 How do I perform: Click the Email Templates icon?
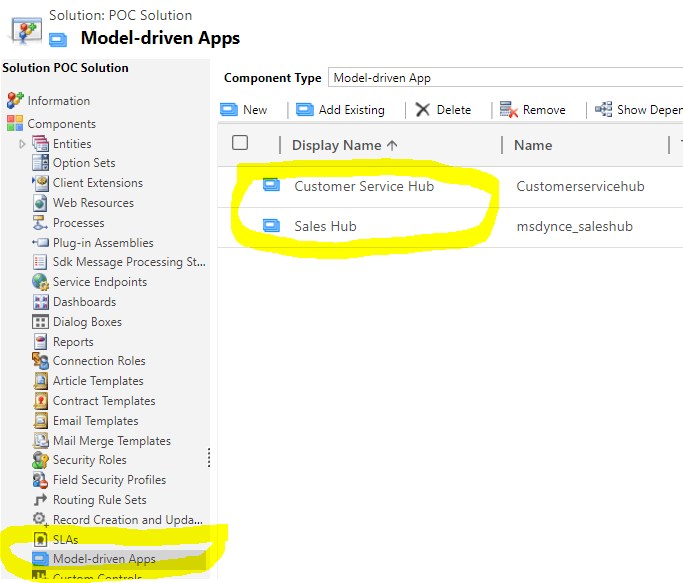(x=41, y=421)
